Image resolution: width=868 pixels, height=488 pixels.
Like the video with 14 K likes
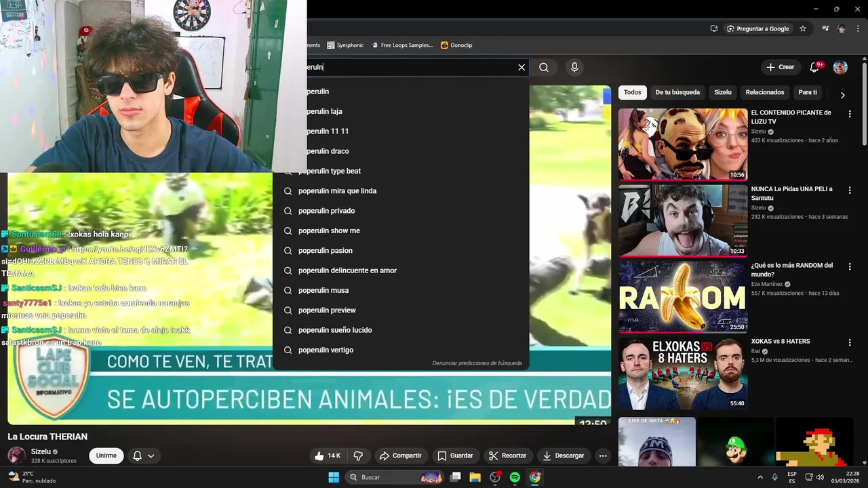pyautogui.click(x=328, y=455)
